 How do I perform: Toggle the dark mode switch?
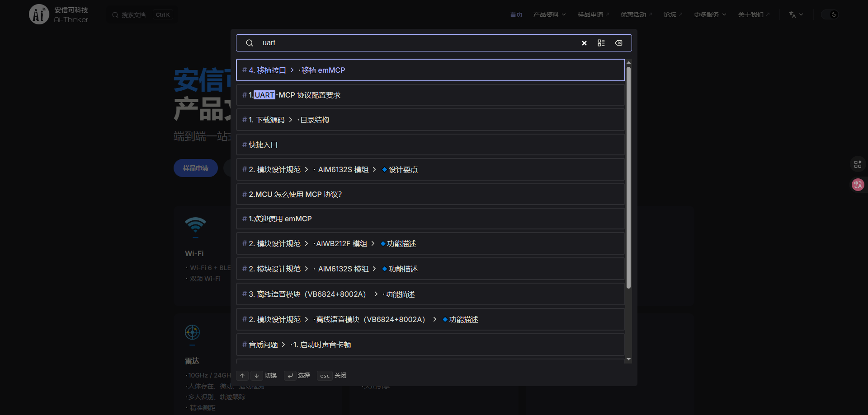[830, 14]
